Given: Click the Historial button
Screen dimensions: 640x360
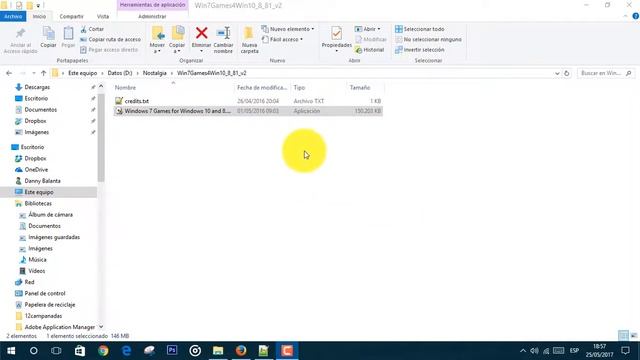Looking at the screenshot, I should coord(369,49).
